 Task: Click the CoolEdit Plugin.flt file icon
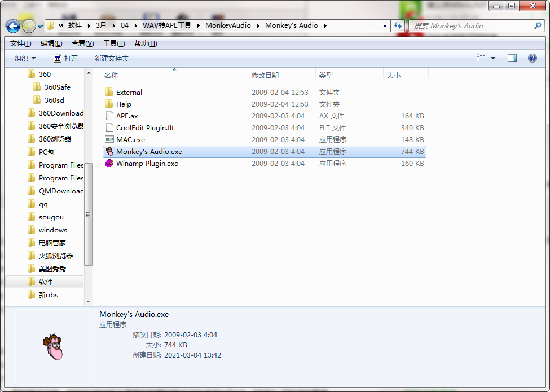coord(109,127)
